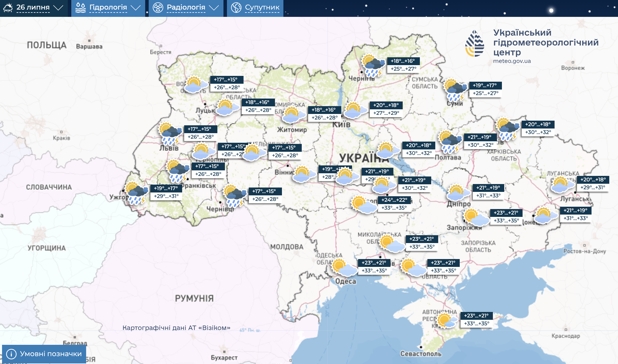Click the storm weather icon near Суми

coord(455,90)
